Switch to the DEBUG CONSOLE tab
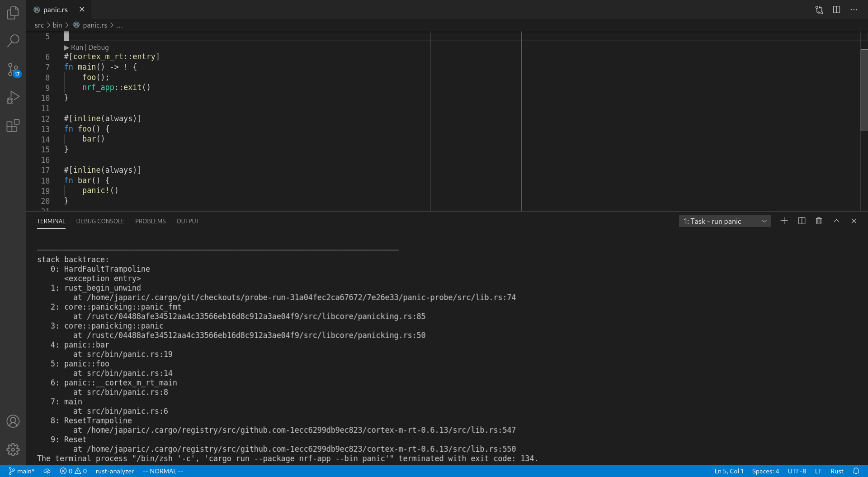 (100, 221)
